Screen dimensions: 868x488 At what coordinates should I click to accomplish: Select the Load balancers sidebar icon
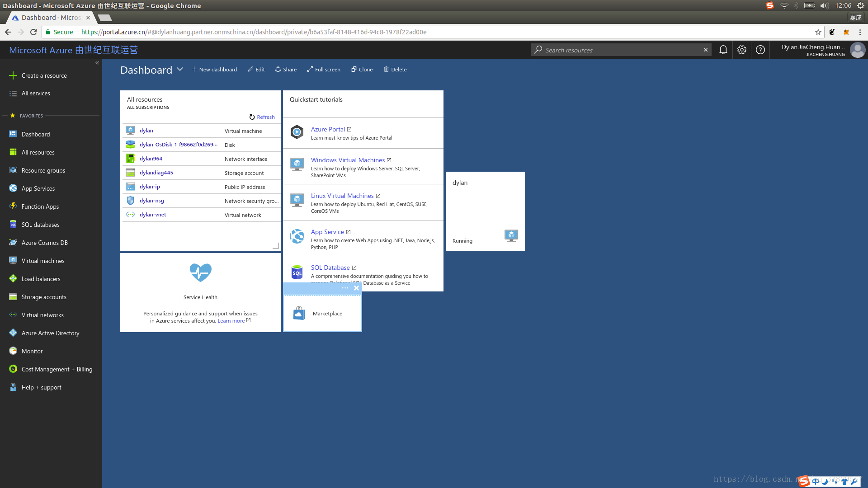[x=13, y=278]
